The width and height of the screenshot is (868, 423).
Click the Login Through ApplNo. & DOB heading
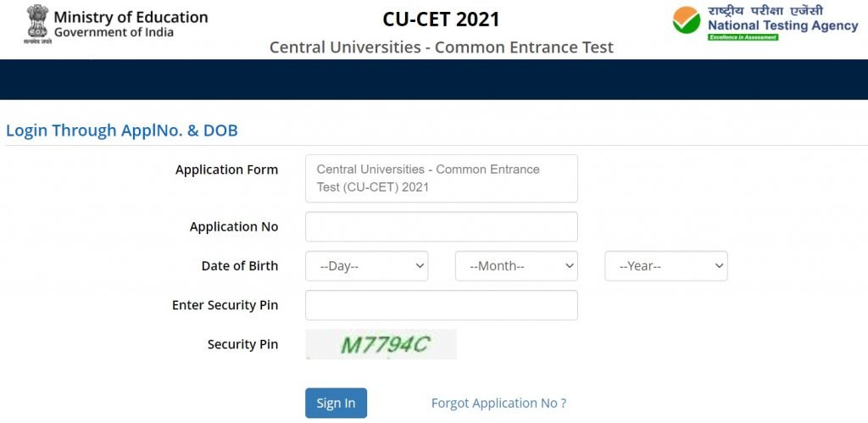(122, 131)
